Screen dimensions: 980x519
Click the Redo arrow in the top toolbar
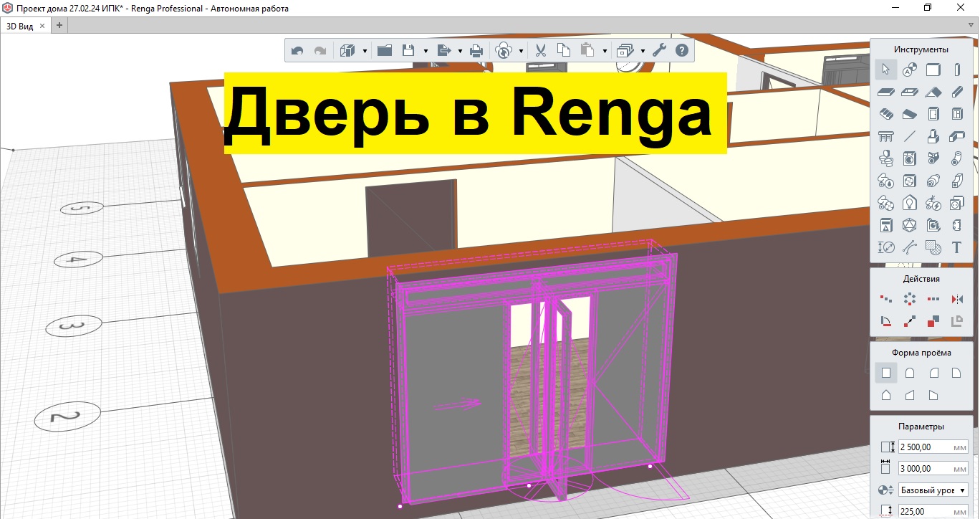click(x=320, y=51)
